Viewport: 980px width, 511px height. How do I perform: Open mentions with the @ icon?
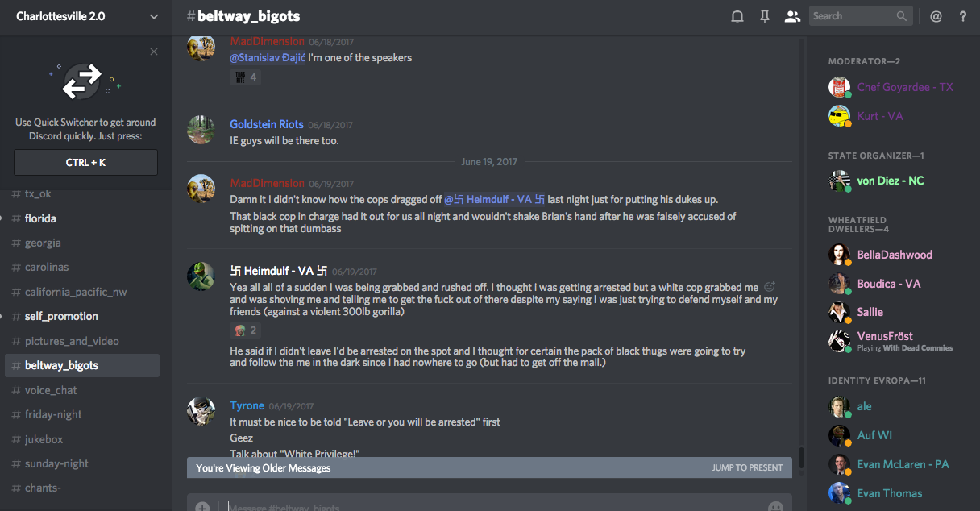point(936,16)
